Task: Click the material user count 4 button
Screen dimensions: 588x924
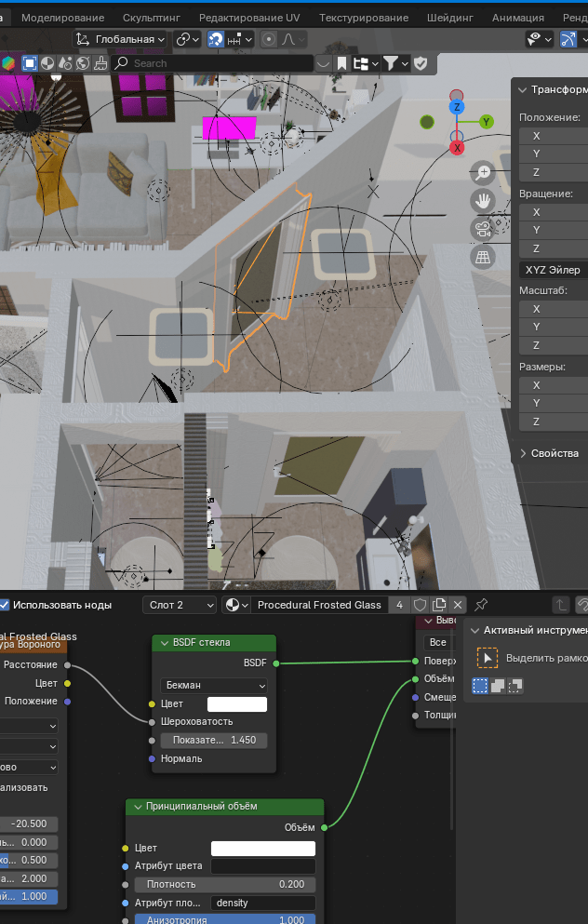Action: [399, 605]
